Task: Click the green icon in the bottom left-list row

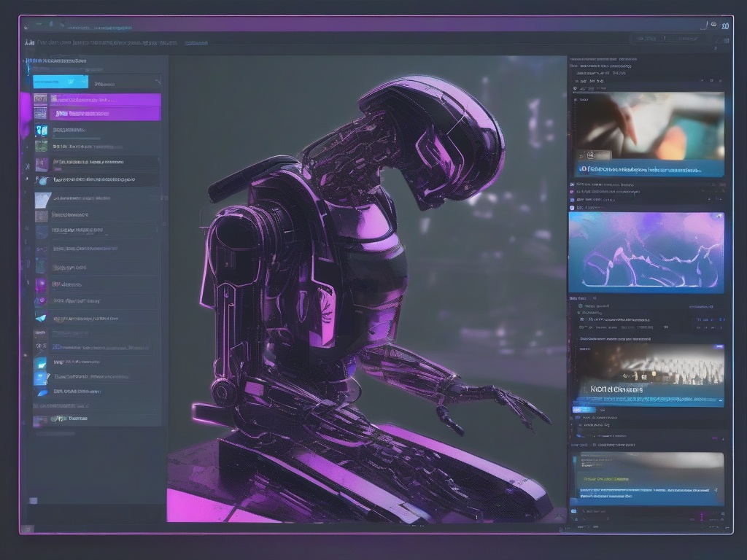Action: click(x=58, y=419)
